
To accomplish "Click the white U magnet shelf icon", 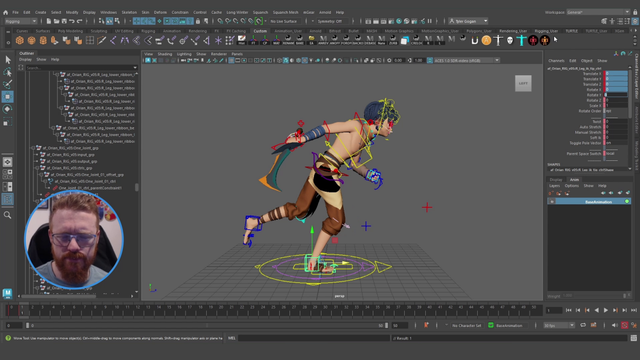I will point(475,40).
